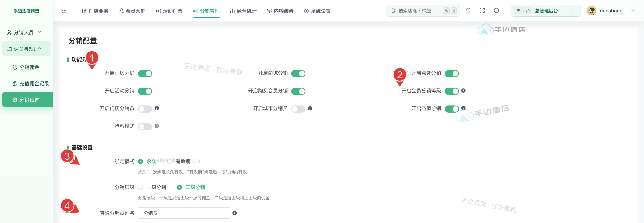The width and height of the screenshot is (644, 223).
Task: Open the notification bell
Action: click(468, 11)
